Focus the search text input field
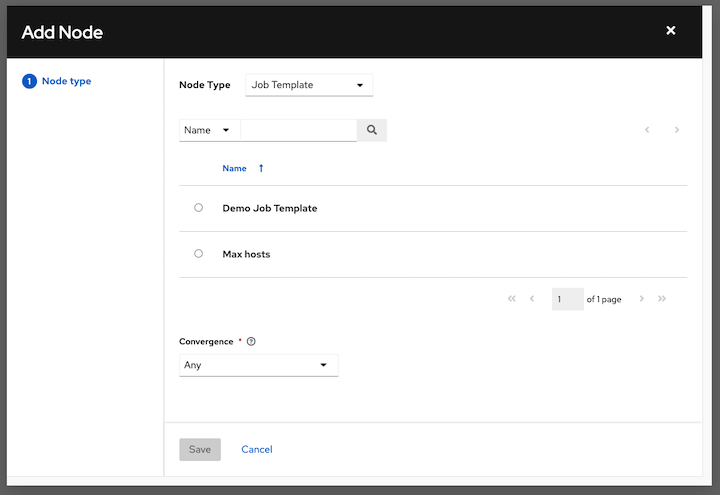The width and height of the screenshot is (720, 495). [x=298, y=130]
